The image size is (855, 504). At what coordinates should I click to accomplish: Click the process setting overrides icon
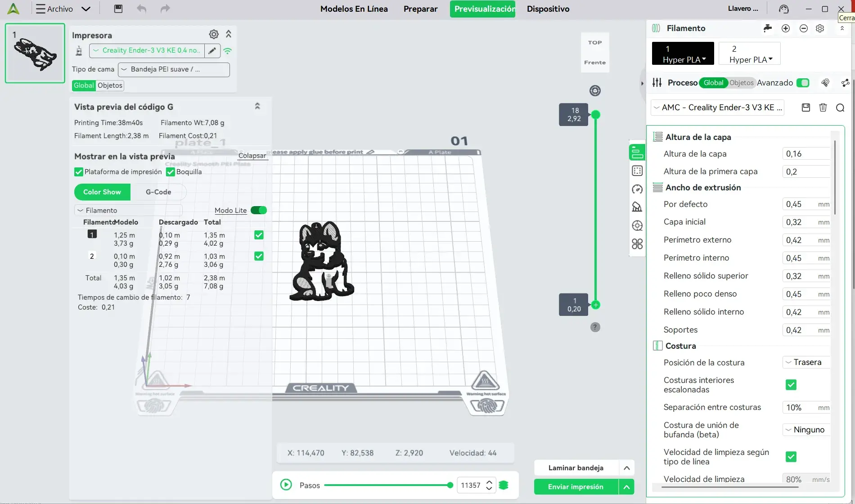point(825,83)
